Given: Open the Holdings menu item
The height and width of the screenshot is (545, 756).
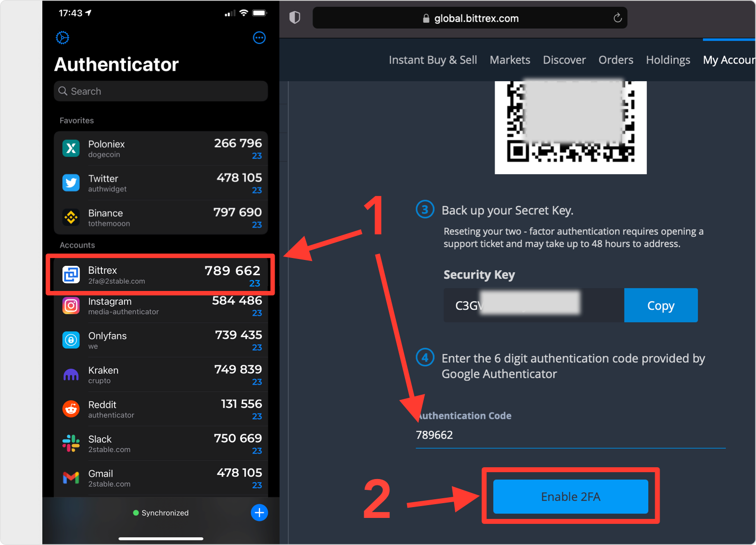Looking at the screenshot, I should pos(668,60).
